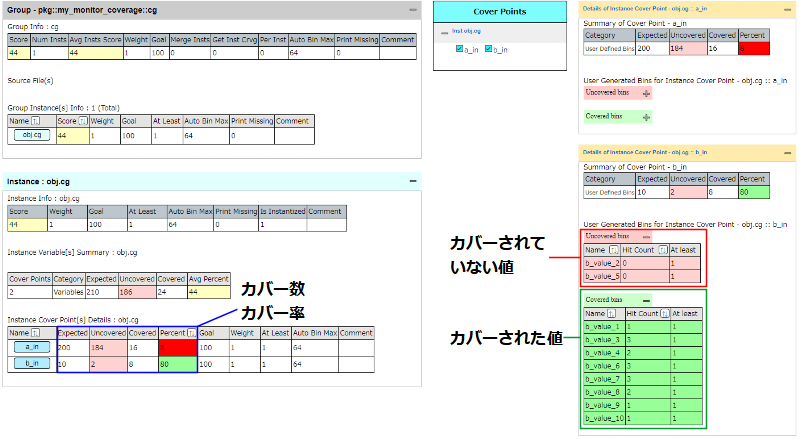Open the obj.cg instance button
The image size is (801, 439).
pyautogui.click(x=32, y=135)
